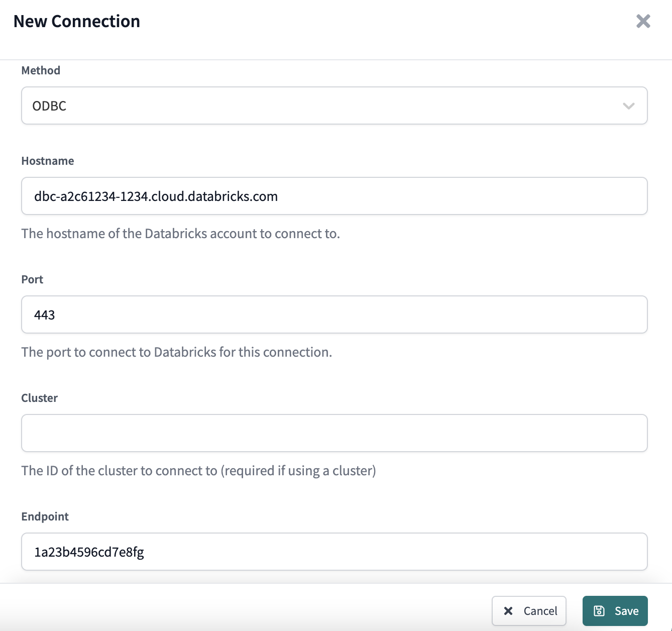672x631 pixels.
Task: Click the New Connection title
Action: [x=77, y=21]
